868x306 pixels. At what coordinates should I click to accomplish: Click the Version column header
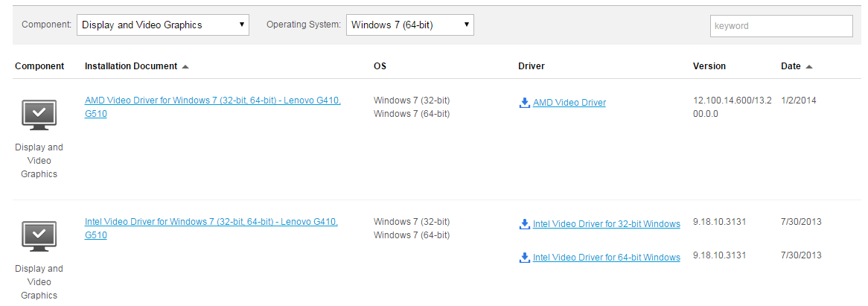[x=709, y=66]
